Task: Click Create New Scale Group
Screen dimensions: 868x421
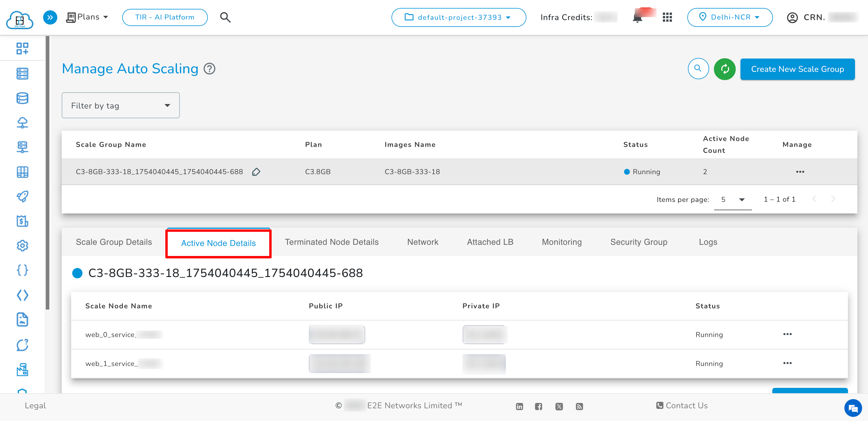Action: pos(797,69)
